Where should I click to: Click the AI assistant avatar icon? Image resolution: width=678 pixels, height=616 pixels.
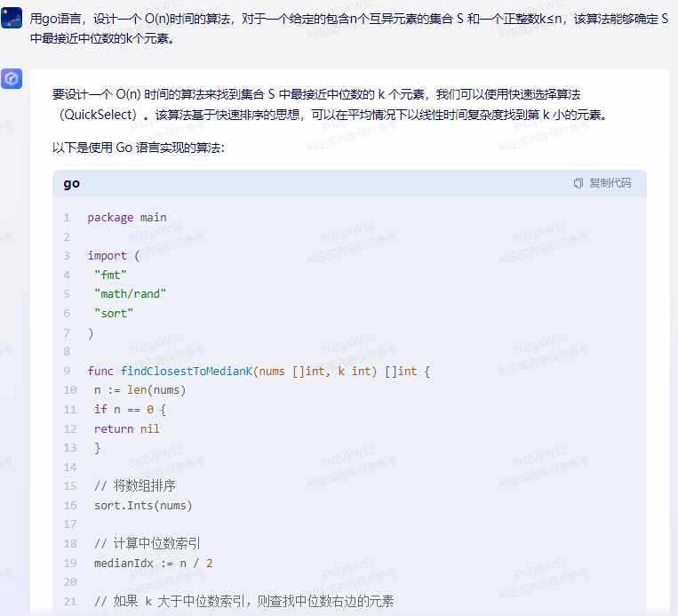12,79
